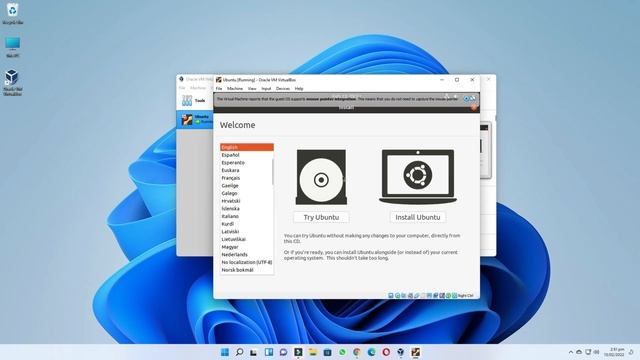Open Chat from the taskbar

tap(283, 352)
